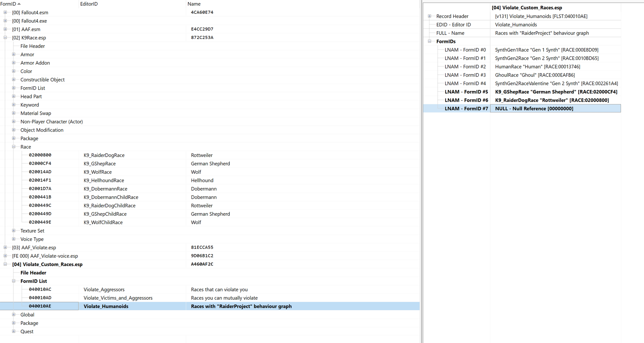The height and width of the screenshot is (343, 644).
Task: Expand the Keyword group
Action: pos(13,105)
